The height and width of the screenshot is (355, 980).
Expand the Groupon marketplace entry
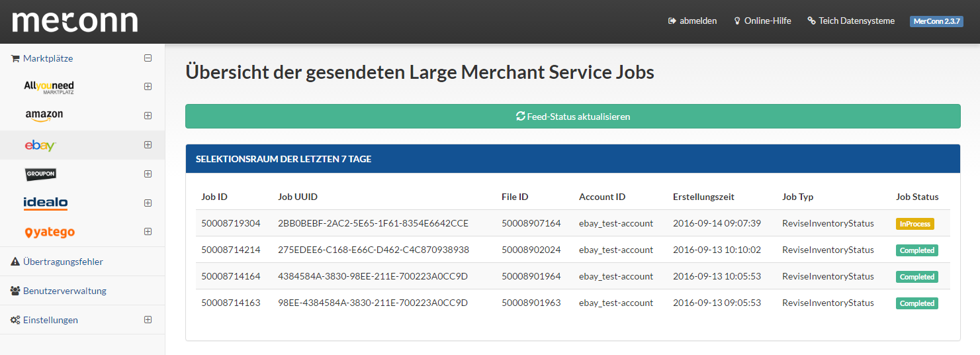(x=148, y=174)
